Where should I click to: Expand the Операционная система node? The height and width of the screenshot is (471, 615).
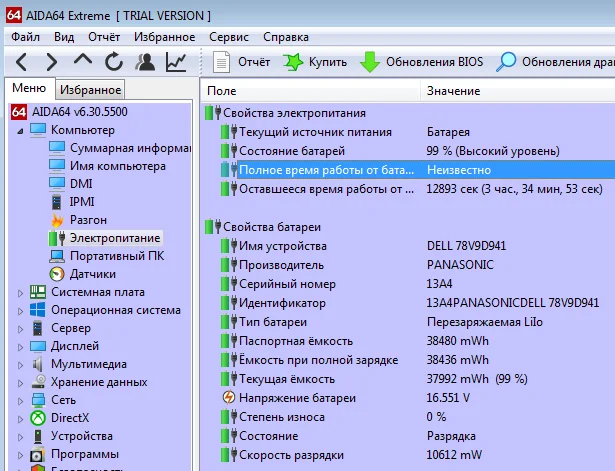[x=20, y=311]
